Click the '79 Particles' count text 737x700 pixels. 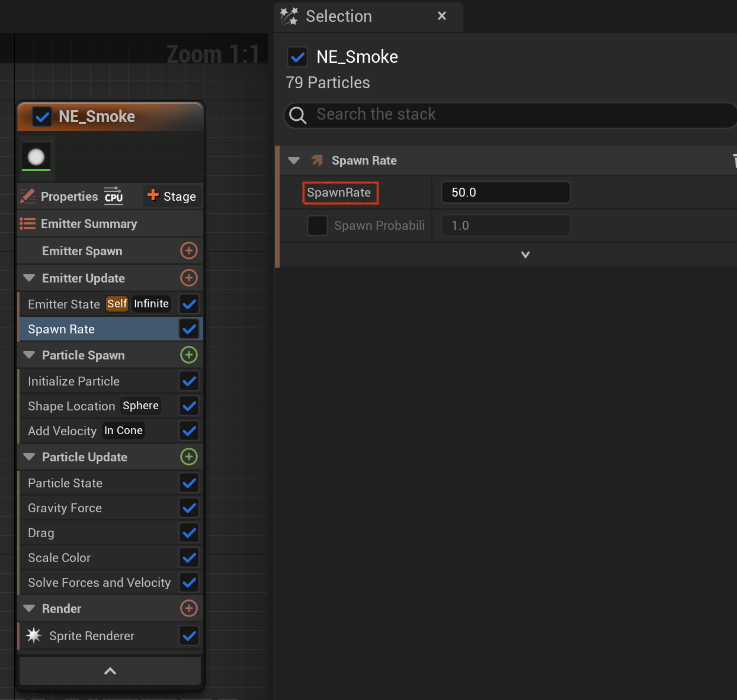coord(328,83)
